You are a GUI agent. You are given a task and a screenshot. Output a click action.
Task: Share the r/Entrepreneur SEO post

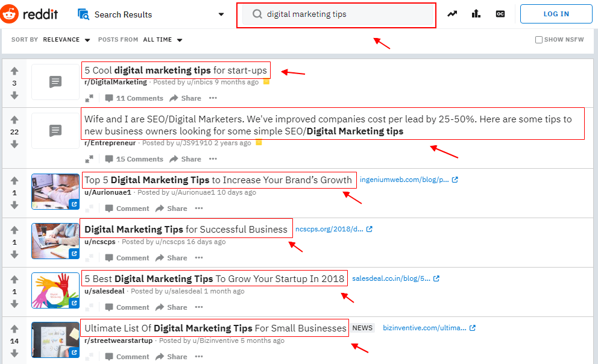(185, 159)
